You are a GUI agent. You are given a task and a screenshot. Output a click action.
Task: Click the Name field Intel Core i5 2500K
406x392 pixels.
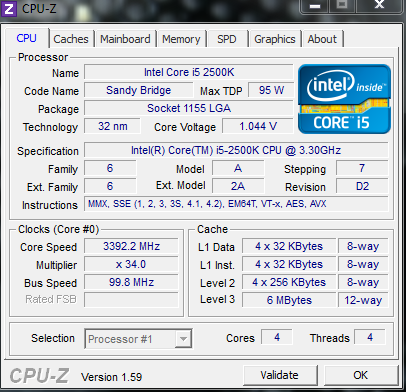(x=189, y=72)
